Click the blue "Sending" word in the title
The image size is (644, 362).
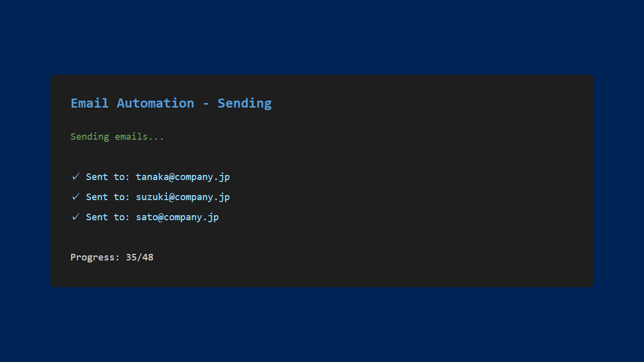pos(245,103)
